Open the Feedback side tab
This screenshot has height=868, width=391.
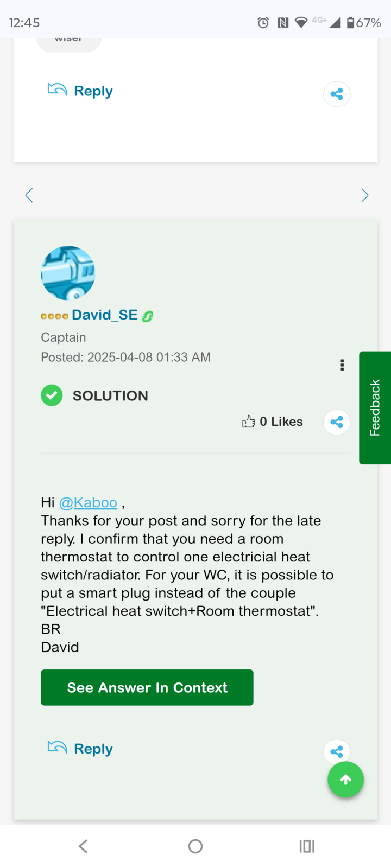click(376, 407)
